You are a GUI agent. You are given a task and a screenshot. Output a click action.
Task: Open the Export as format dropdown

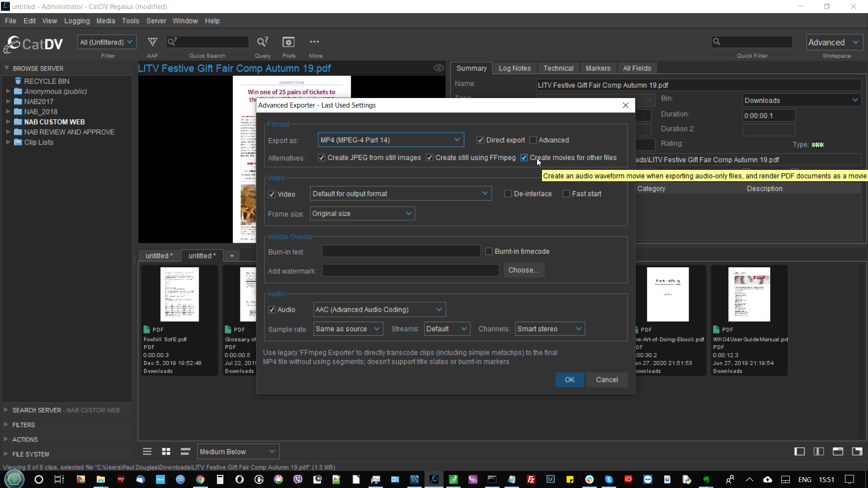tap(391, 140)
